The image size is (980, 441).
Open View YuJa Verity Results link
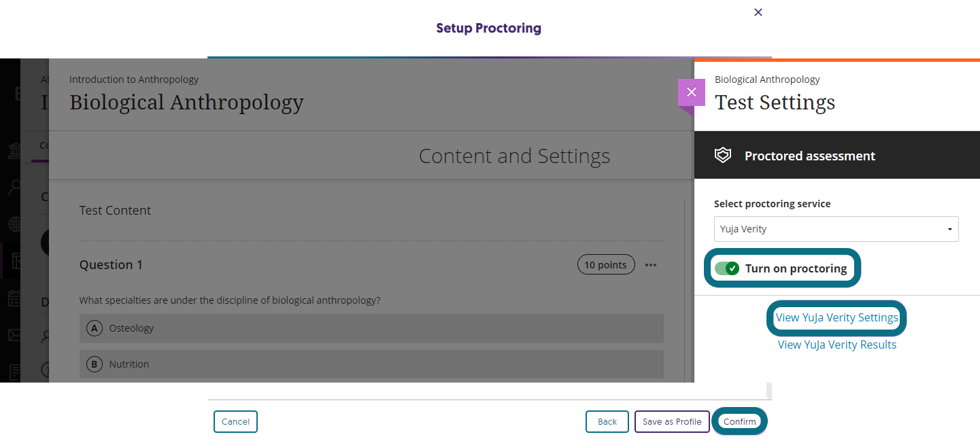837,345
